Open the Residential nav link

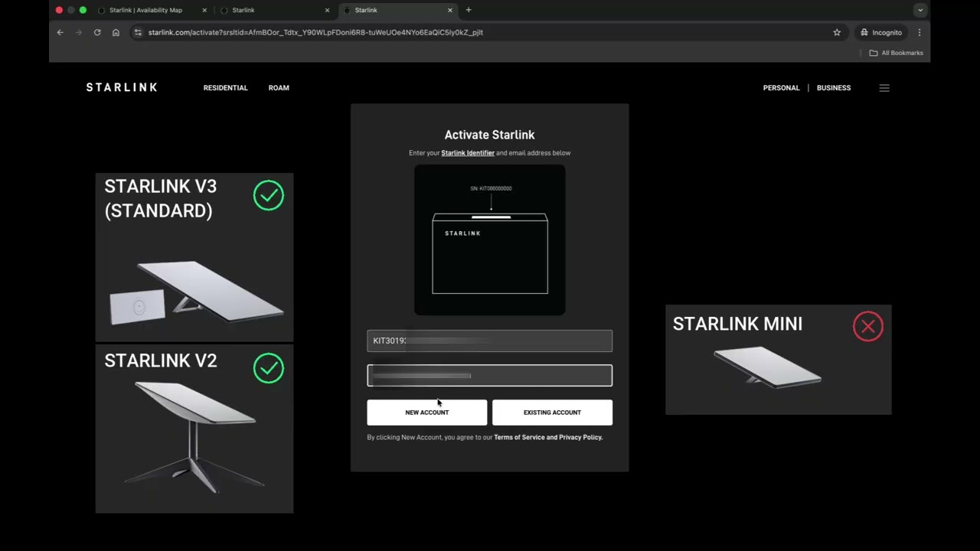[225, 88]
